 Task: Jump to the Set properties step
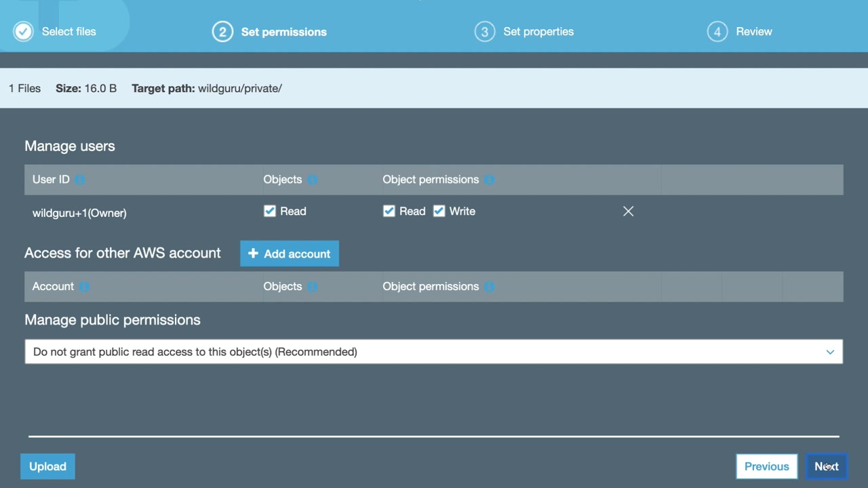point(524,32)
